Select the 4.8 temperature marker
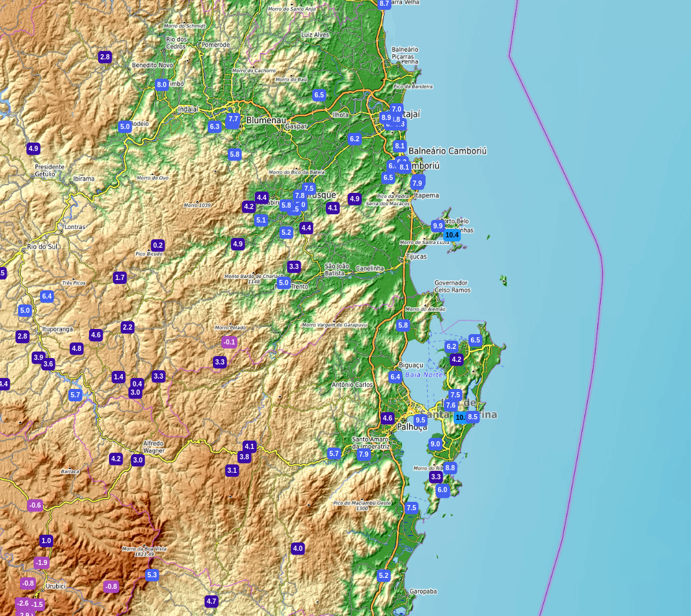The image size is (691, 616). [x=77, y=348]
